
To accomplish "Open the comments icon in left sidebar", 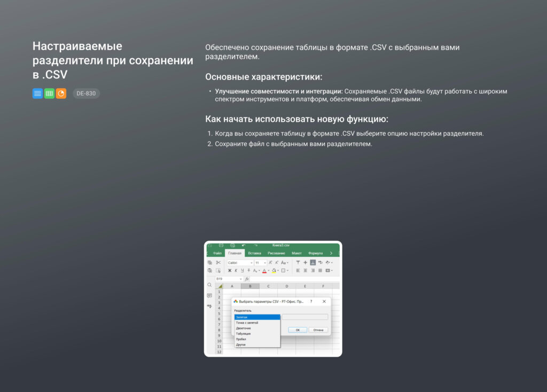I will [x=209, y=295].
